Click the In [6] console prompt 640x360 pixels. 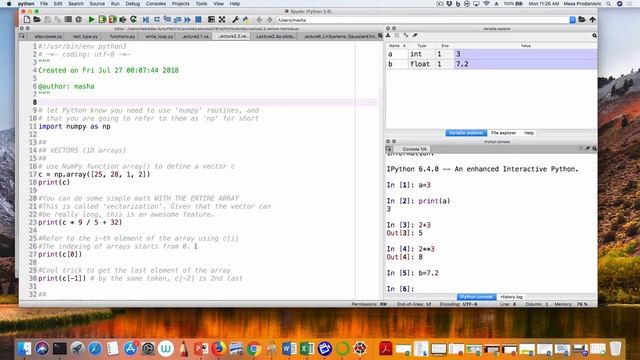(400, 289)
